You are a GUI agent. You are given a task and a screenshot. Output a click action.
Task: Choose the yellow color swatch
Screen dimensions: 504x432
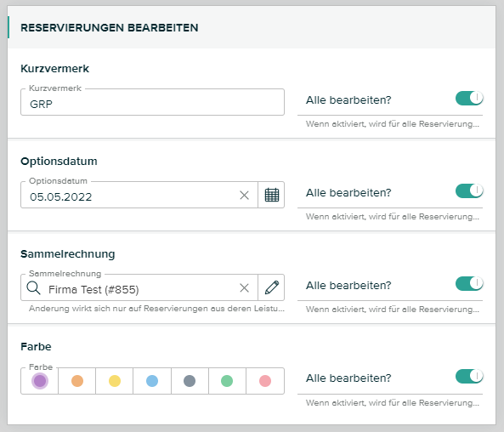pyautogui.click(x=115, y=381)
